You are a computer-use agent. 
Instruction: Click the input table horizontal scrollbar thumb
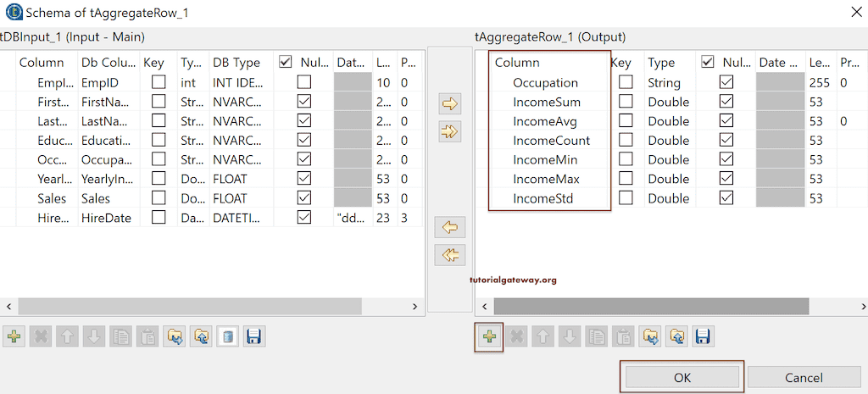[x=190, y=306]
